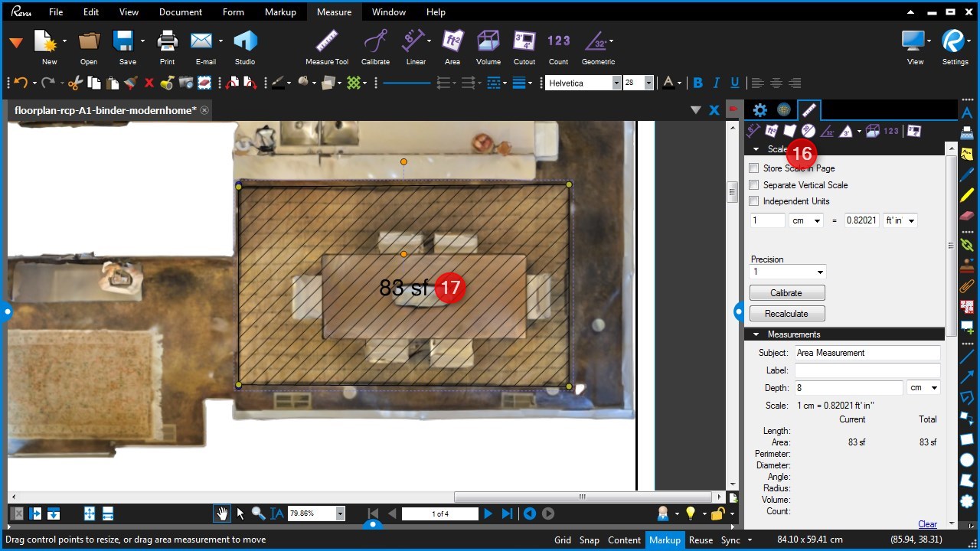Screen dimensions: 980x551
Task: Open the Window menu
Action: (x=389, y=12)
